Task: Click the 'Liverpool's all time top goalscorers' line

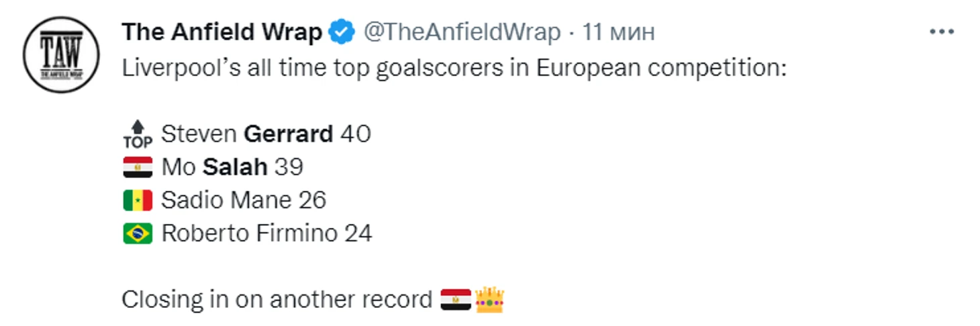Action: click(454, 69)
